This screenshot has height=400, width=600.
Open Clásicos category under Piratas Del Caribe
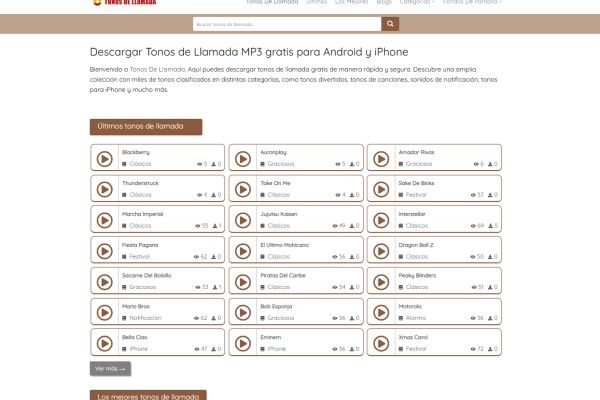tap(279, 287)
